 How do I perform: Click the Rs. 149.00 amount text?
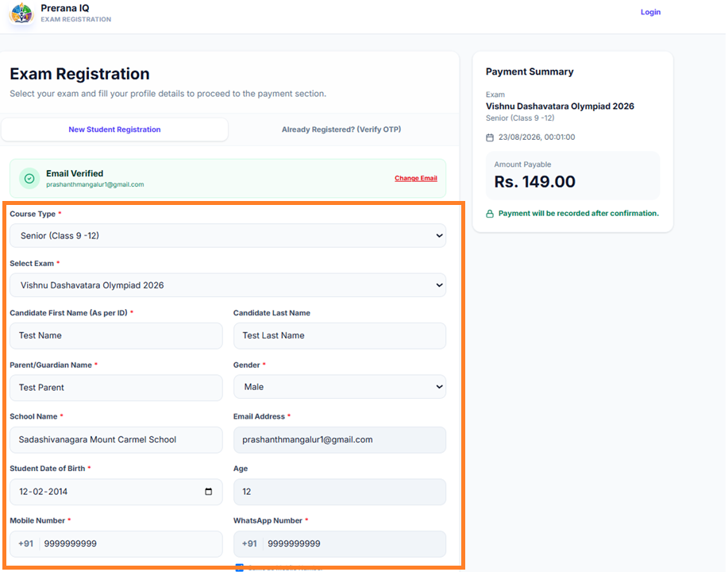[535, 182]
